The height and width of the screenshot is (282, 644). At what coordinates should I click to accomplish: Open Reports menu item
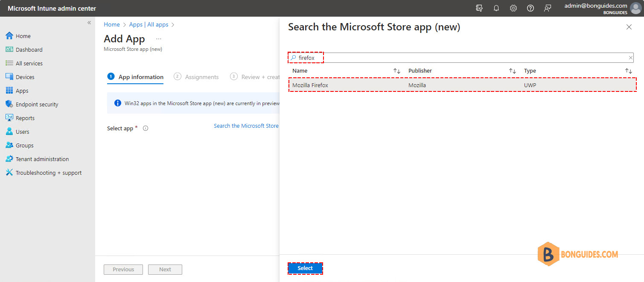(25, 118)
